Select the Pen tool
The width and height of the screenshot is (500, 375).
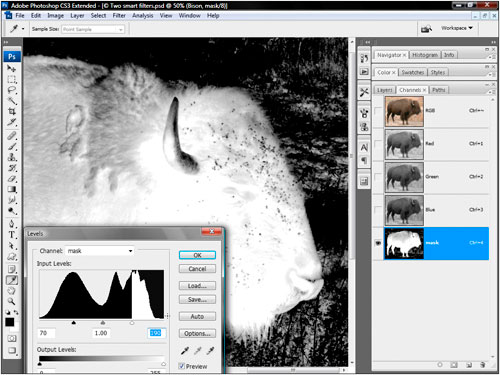pos(12,224)
